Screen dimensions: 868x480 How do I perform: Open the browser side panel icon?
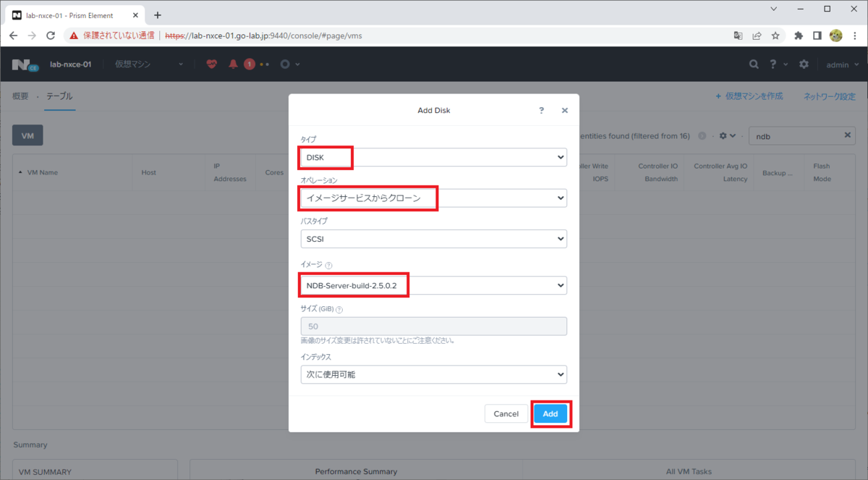817,35
